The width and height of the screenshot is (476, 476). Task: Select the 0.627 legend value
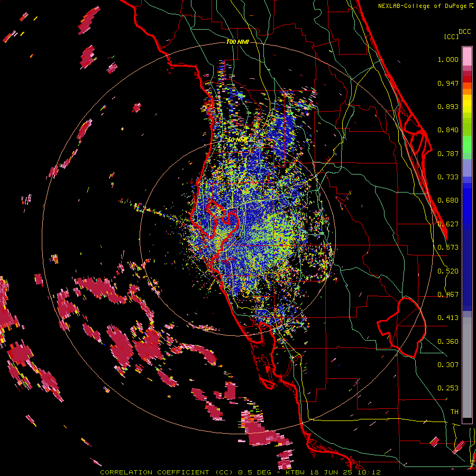point(448,224)
